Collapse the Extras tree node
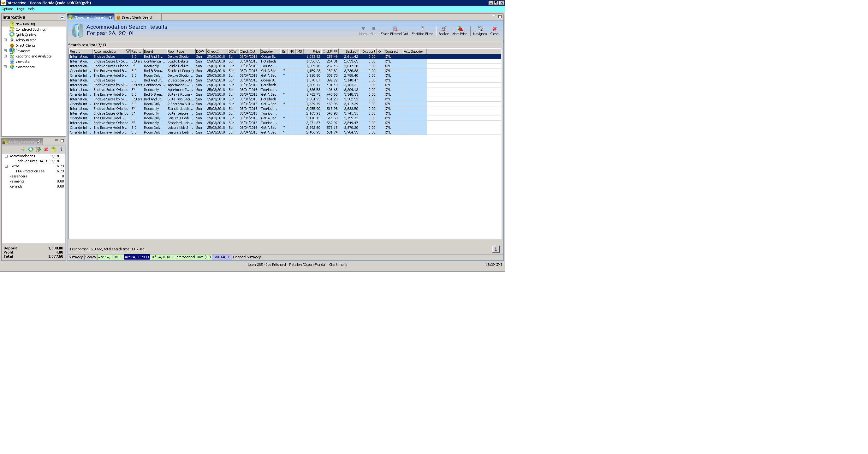This screenshot has width=868, height=454. point(6,166)
